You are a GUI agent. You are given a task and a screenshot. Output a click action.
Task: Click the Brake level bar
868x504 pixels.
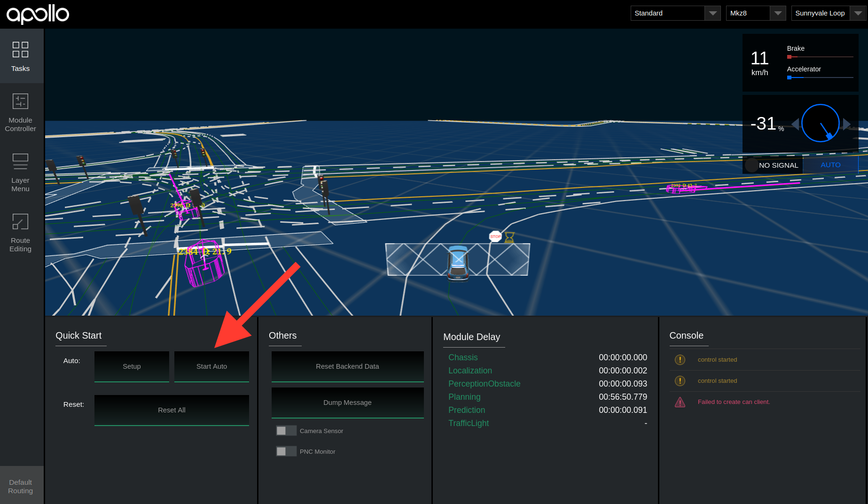(820, 57)
